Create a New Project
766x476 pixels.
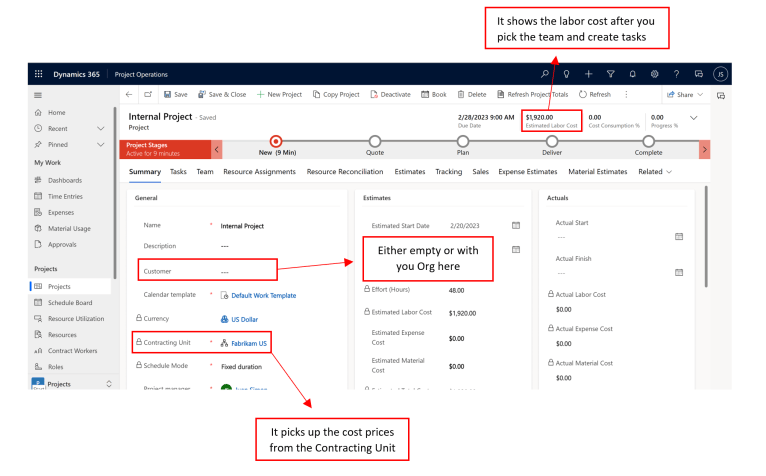pyautogui.click(x=279, y=95)
